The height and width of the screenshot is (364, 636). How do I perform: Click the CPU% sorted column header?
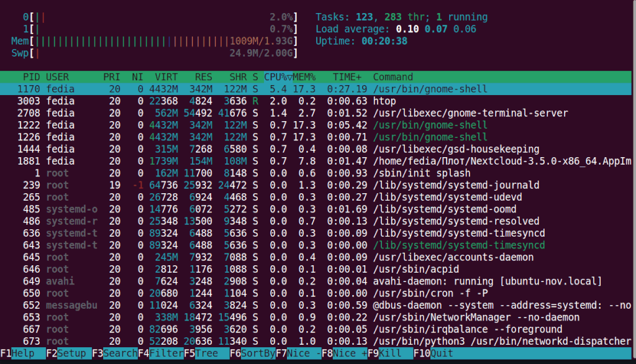278,77
